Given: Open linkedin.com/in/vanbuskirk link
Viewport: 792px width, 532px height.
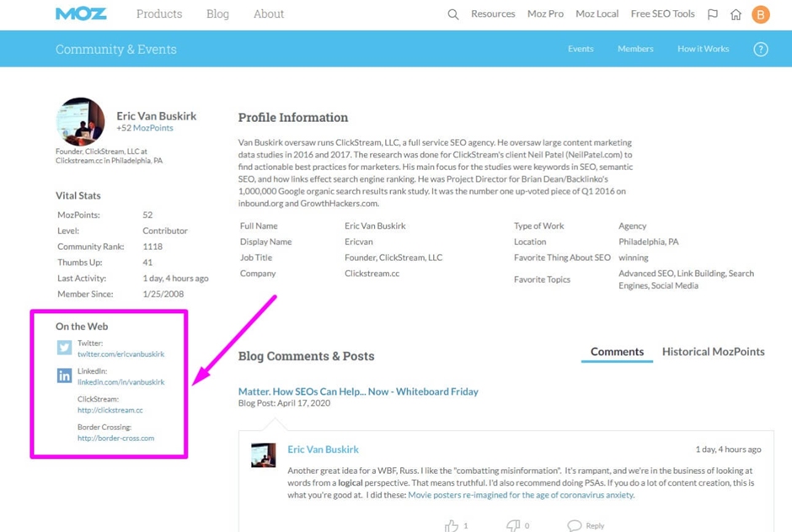Looking at the screenshot, I should 120,382.
